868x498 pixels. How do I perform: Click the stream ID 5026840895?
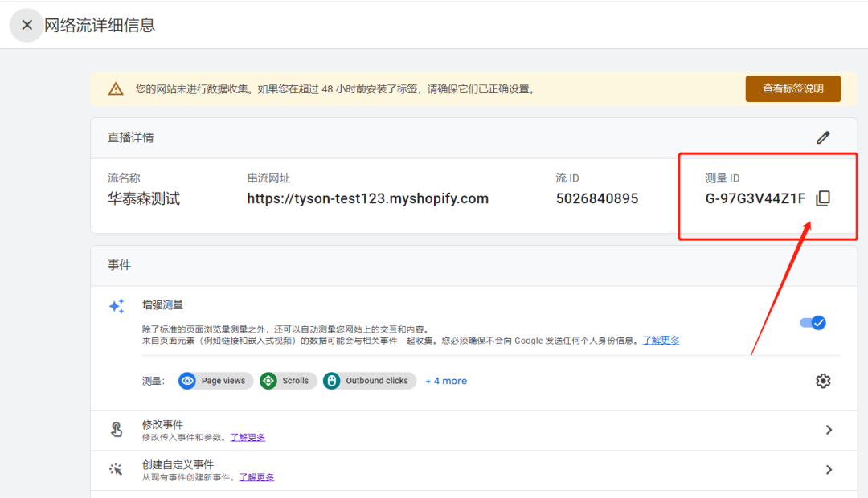click(x=596, y=198)
